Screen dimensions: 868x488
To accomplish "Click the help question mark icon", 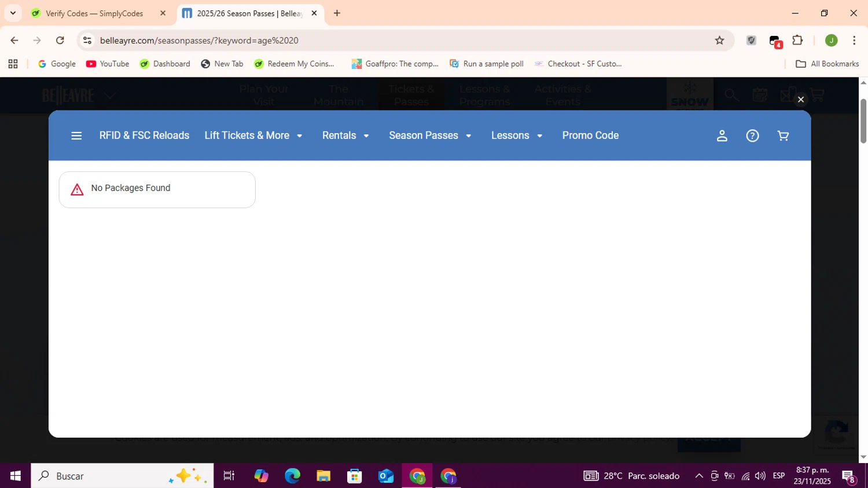I will click(x=752, y=135).
